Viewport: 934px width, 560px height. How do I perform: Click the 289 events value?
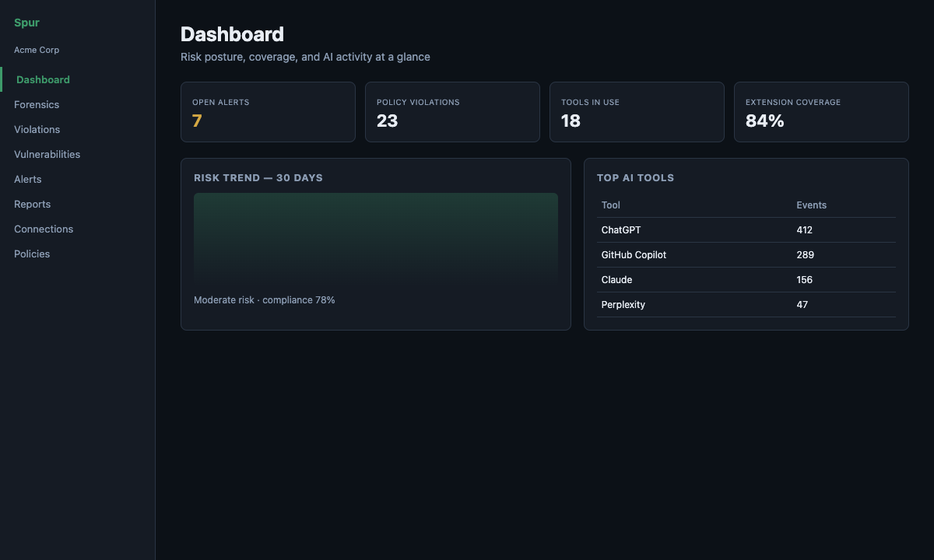pos(805,255)
